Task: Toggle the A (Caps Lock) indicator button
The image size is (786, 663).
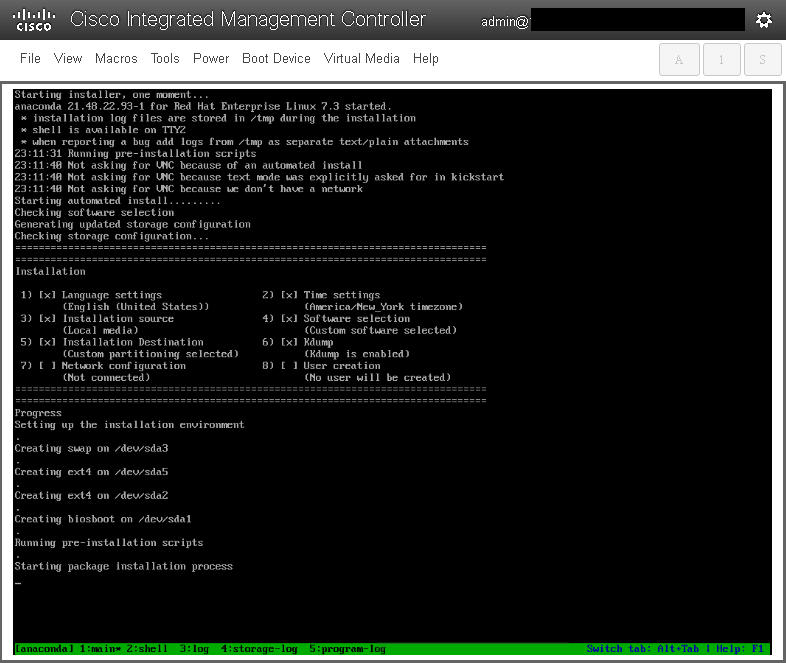Action: 679,60
